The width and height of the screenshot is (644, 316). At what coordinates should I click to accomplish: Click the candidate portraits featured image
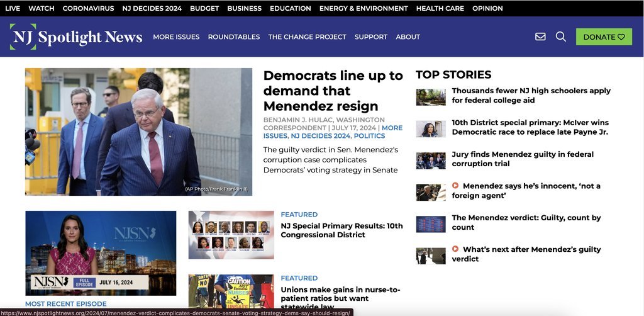(x=231, y=235)
